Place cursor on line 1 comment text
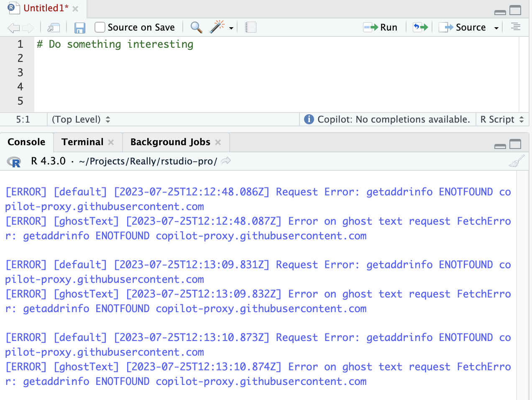Image resolution: width=532 pixels, height=400 pixels. point(115,44)
